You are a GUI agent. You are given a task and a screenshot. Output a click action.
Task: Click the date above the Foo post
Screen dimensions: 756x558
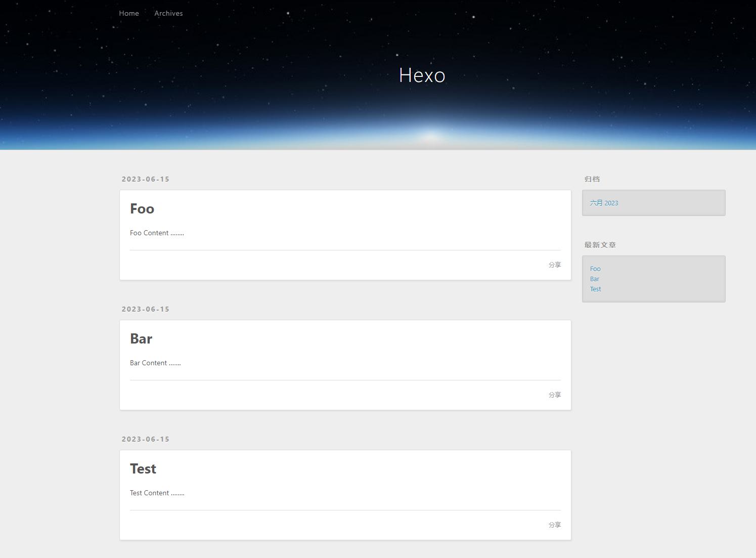tap(146, 179)
